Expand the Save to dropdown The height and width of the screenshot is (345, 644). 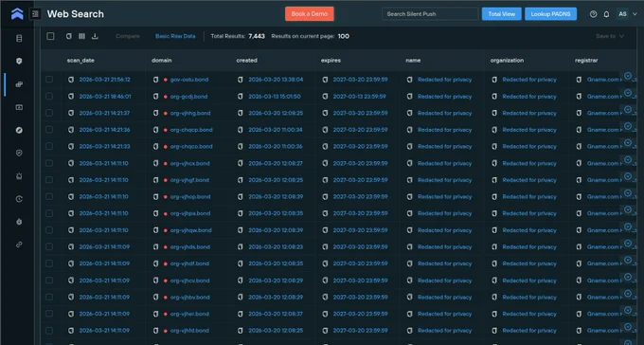(610, 36)
